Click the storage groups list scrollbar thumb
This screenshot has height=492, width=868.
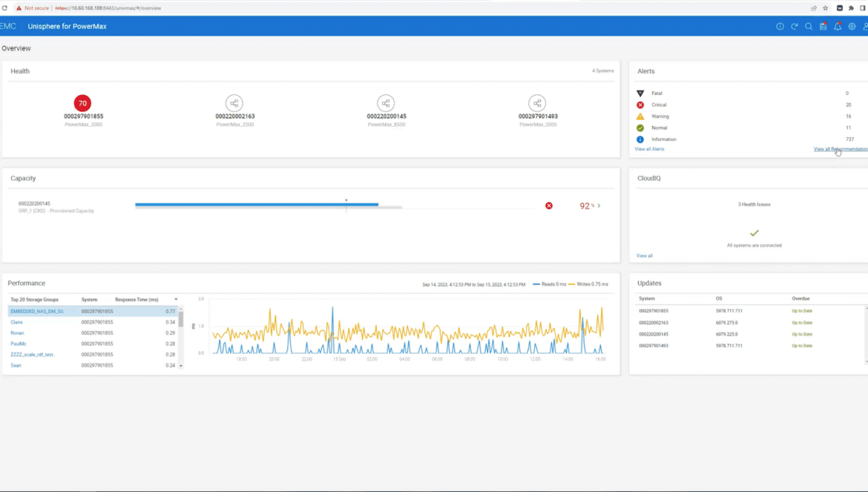(180, 319)
